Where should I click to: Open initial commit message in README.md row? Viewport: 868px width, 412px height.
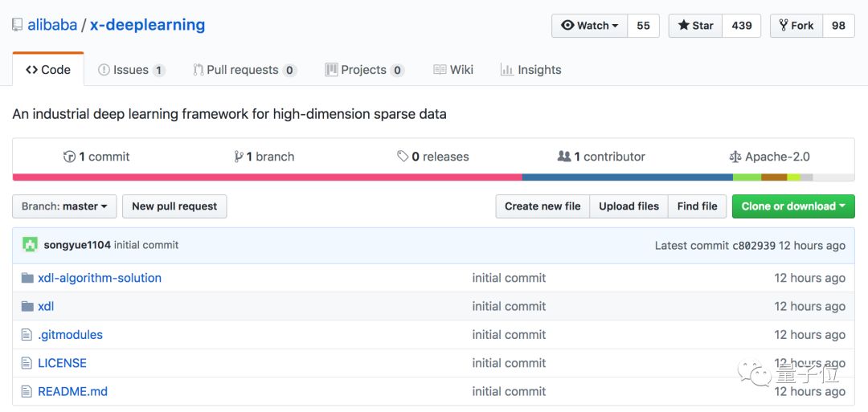click(509, 392)
